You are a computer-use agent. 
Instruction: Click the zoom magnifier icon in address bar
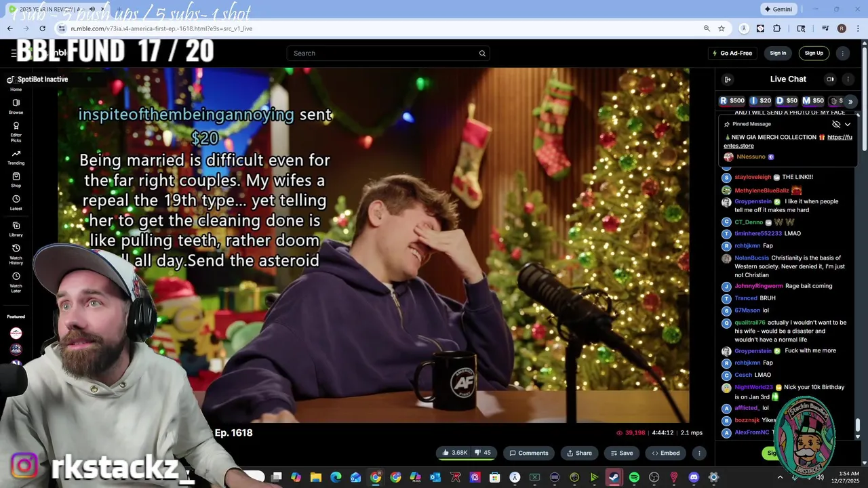pos(707,28)
